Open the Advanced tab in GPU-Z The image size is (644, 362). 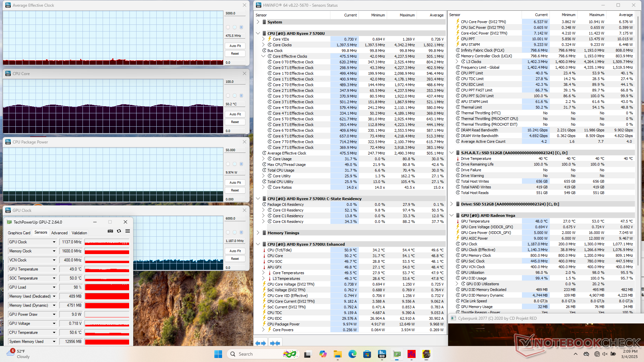[59, 233]
